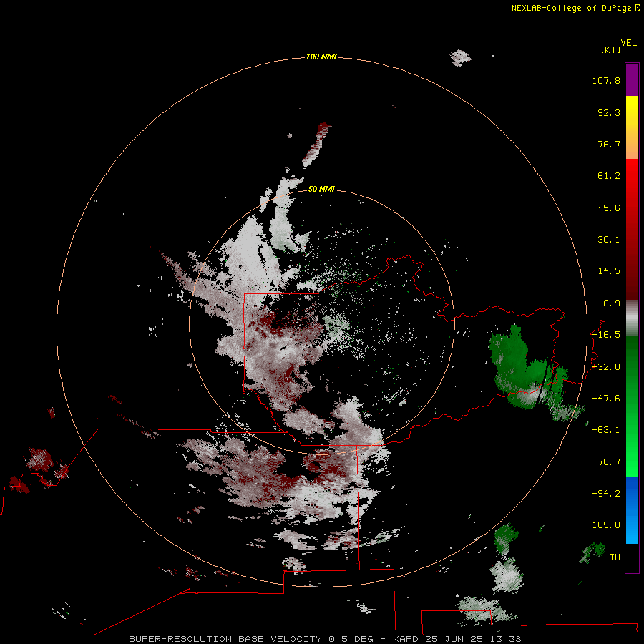This screenshot has width=644, height=644.
Task: Click the 107.8 velocity scale value
Action: [606, 80]
